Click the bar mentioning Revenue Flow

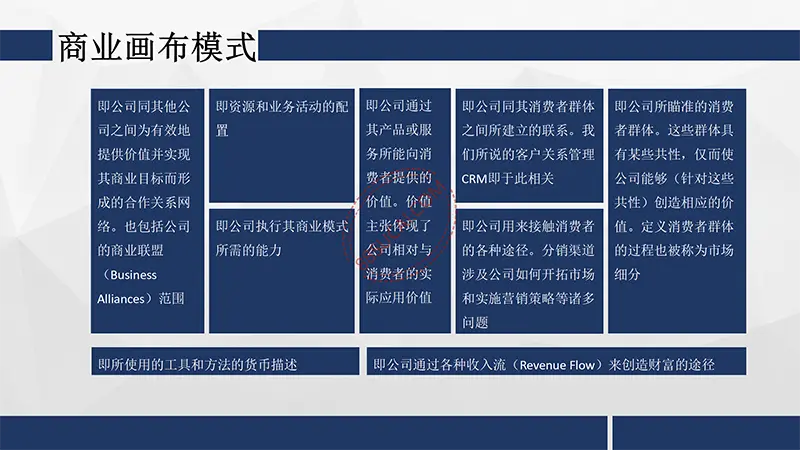[x=556, y=361]
